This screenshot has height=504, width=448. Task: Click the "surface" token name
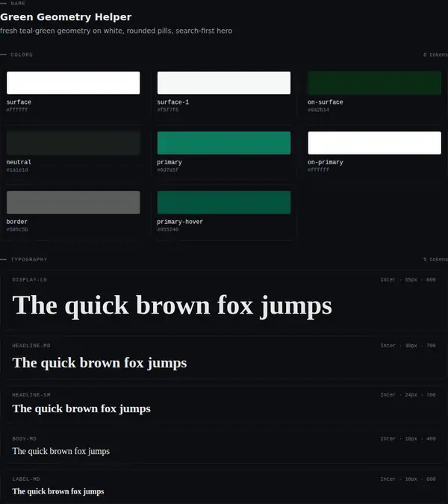(19, 102)
